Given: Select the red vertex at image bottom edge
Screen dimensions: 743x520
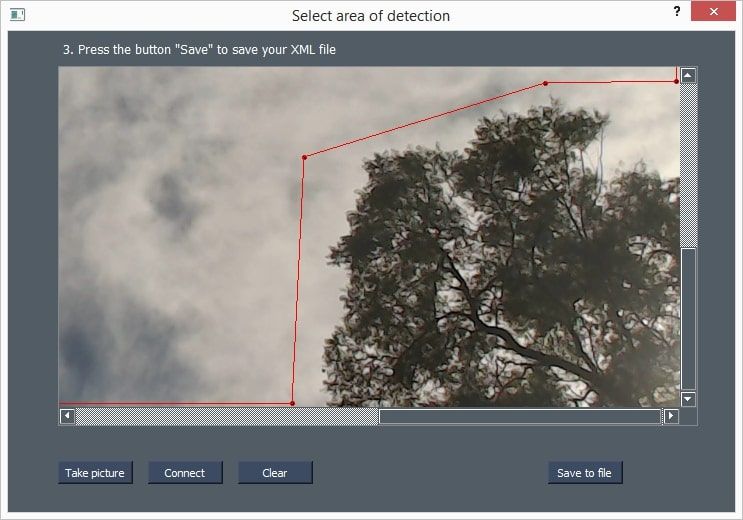Looking at the screenshot, I should click(292, 403).
